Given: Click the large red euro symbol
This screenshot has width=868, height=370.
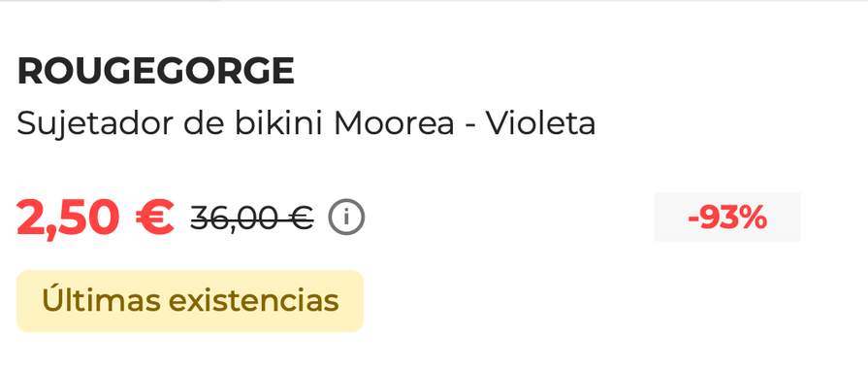Looking at the screenshot, I should tap(154, 217).
